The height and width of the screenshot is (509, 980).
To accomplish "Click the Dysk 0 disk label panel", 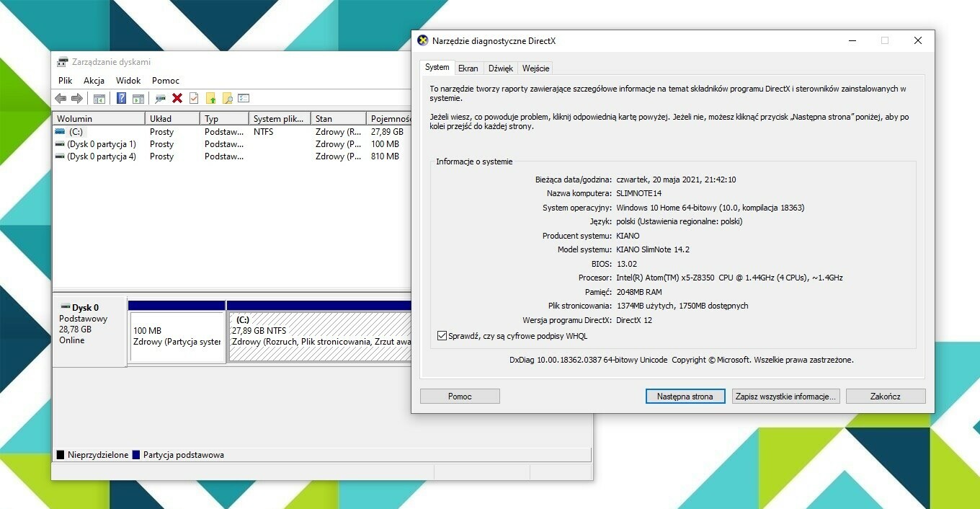I will (x=89, y=332).
